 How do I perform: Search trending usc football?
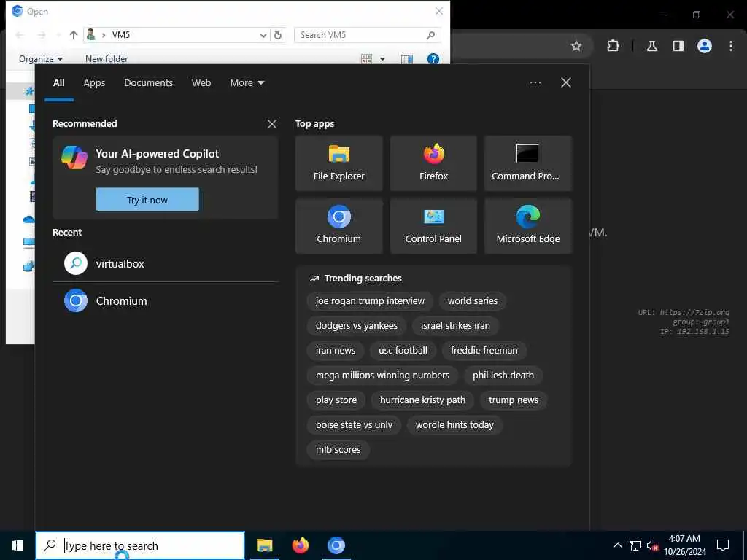[x=403, y=351]
